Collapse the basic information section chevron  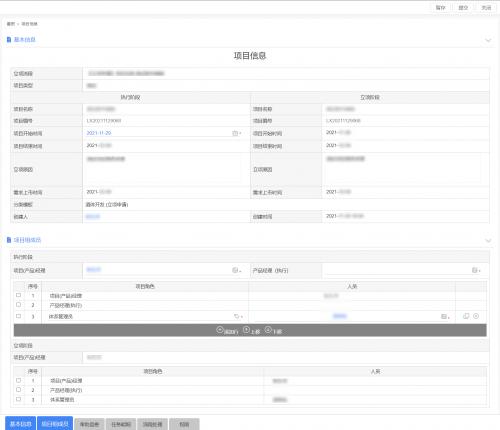click(488, 40)
